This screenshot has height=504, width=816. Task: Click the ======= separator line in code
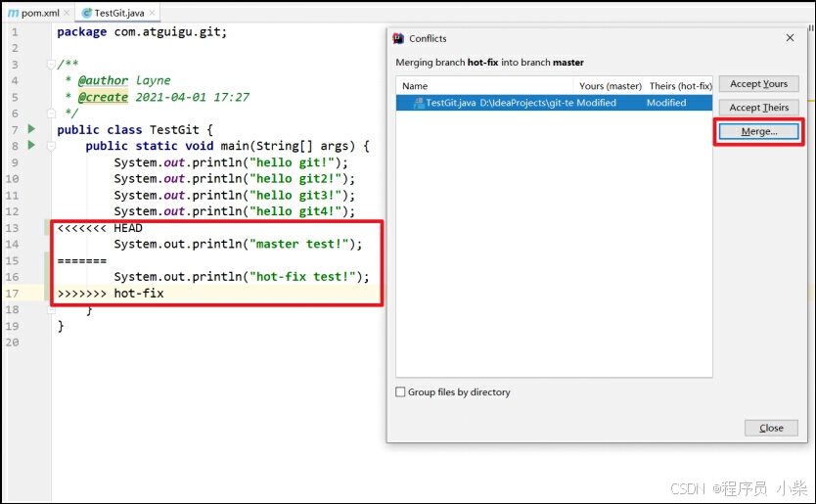(82, 261)
